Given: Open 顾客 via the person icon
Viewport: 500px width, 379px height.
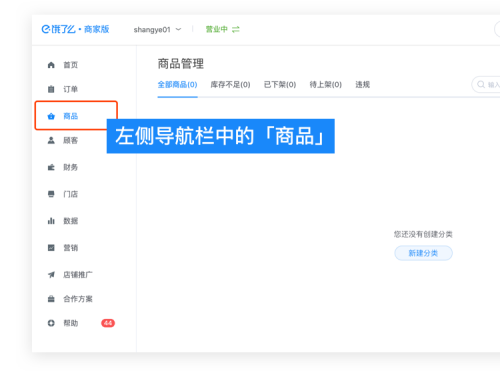Looking at the screenshot, I should click(51, 140).
